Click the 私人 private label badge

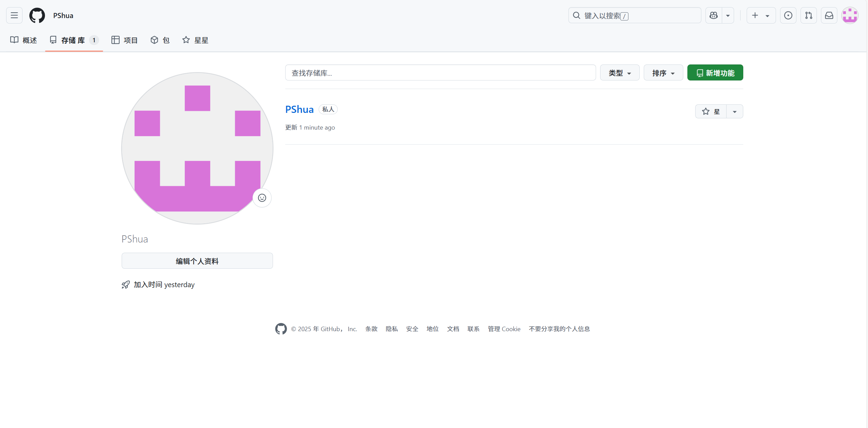(x=328, y=109)
